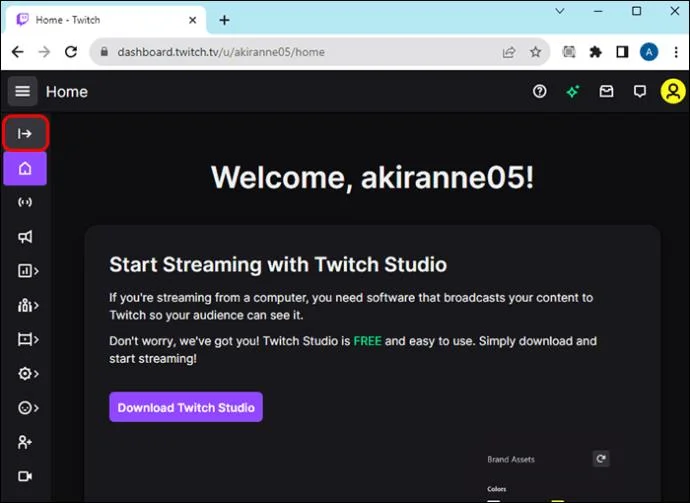
Task: Select the Home - Twitch tab
Action: pos(105,20)
